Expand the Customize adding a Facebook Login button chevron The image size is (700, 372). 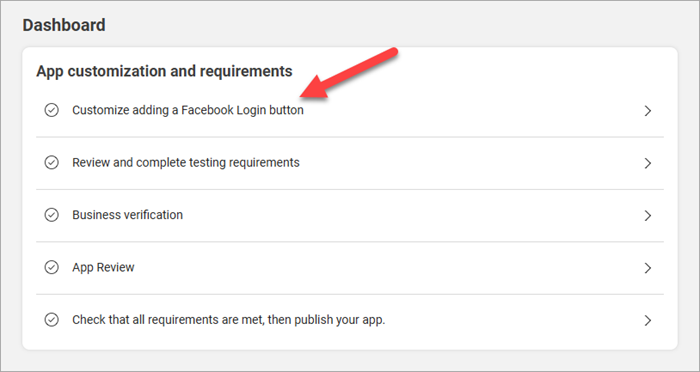648,111
